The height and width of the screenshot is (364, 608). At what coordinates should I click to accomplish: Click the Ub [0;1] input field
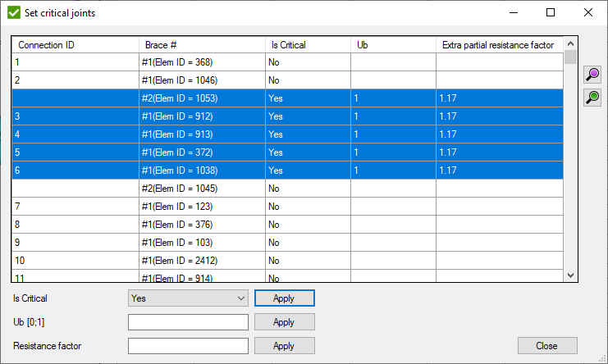pos(188,322)
